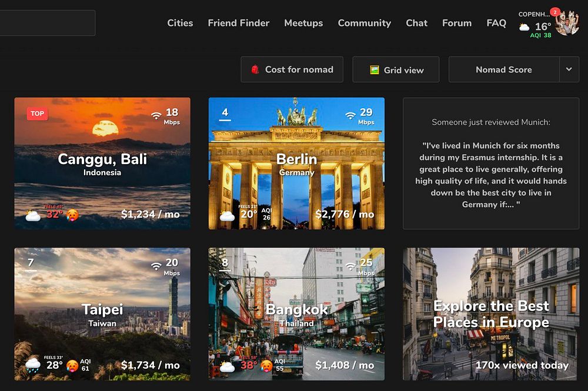Go to the Forum page

[x=457, y=23]
